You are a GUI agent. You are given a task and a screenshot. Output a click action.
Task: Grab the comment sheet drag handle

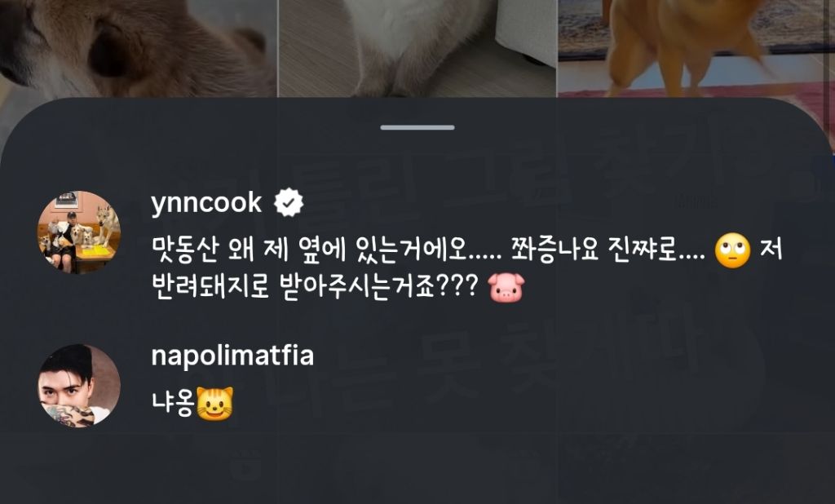tap(417, 127)
